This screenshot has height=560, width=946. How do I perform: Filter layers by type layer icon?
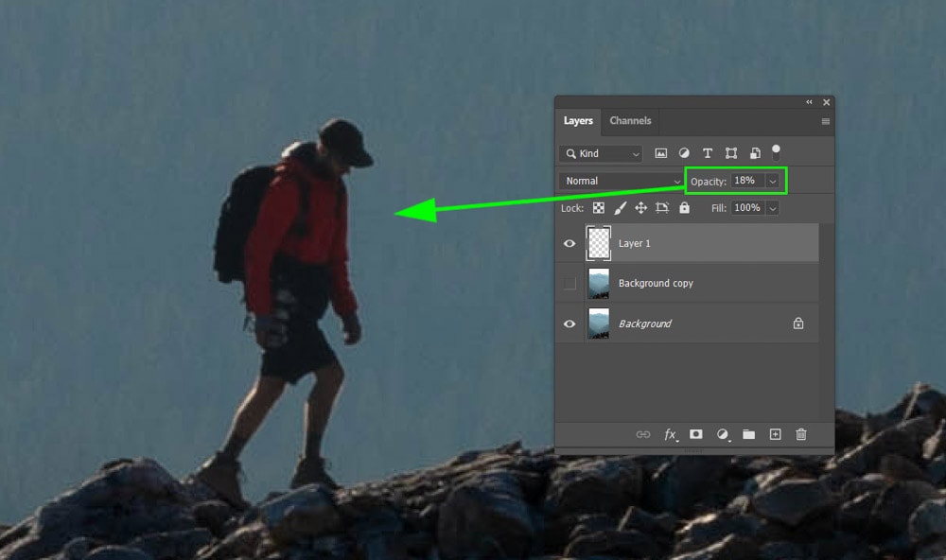coord(708,153)
